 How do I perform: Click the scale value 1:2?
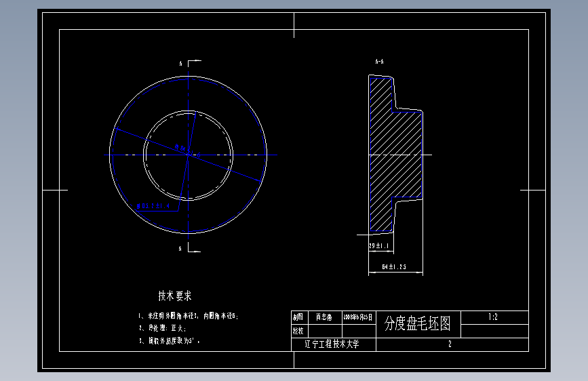coord(493,317)
